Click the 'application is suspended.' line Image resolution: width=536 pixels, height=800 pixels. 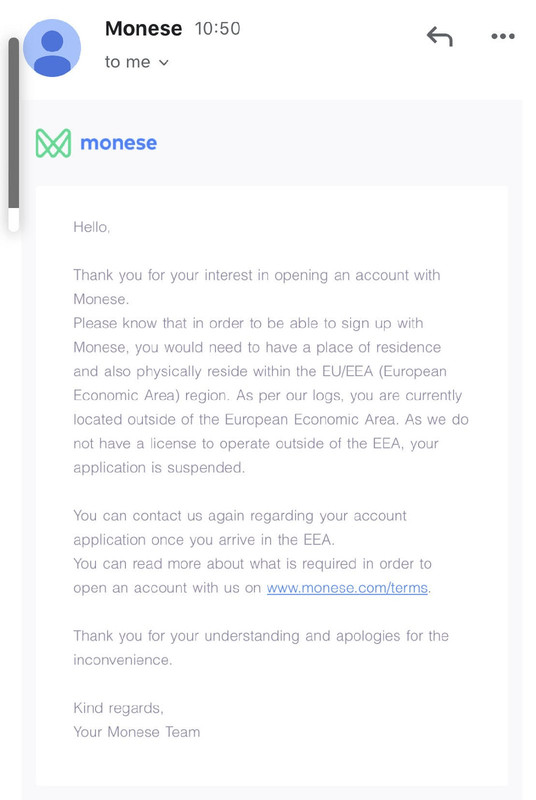point(159,467)
